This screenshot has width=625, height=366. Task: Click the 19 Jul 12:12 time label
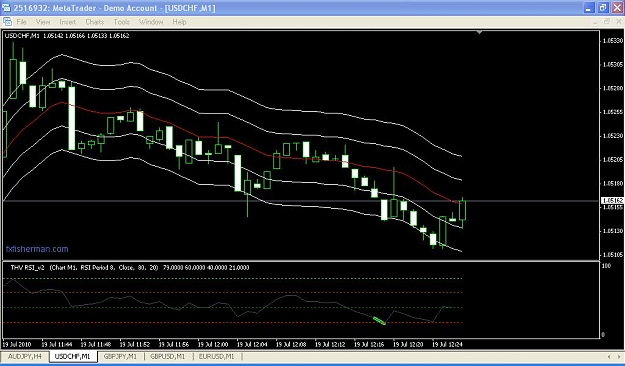pos(330,344)
